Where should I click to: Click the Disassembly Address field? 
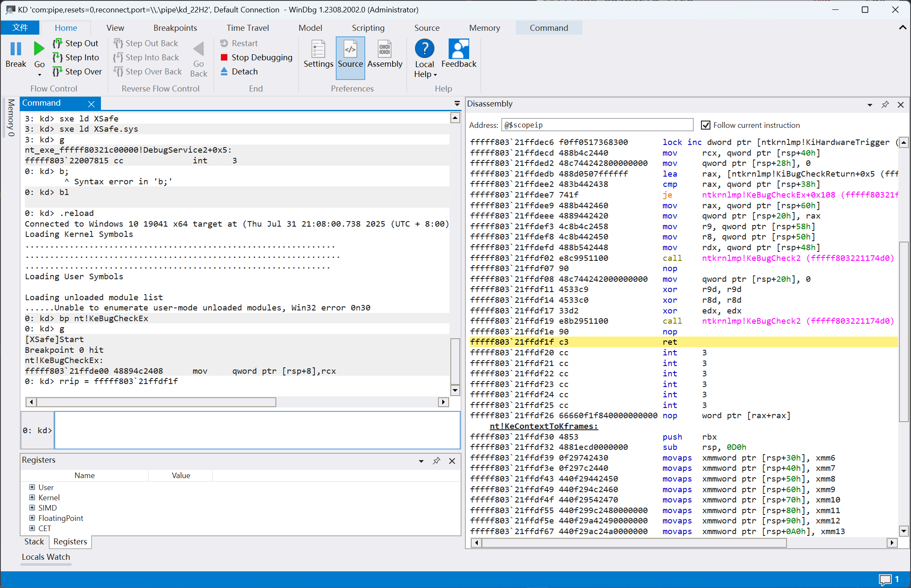pyautogui.click(x=597, y=125)
